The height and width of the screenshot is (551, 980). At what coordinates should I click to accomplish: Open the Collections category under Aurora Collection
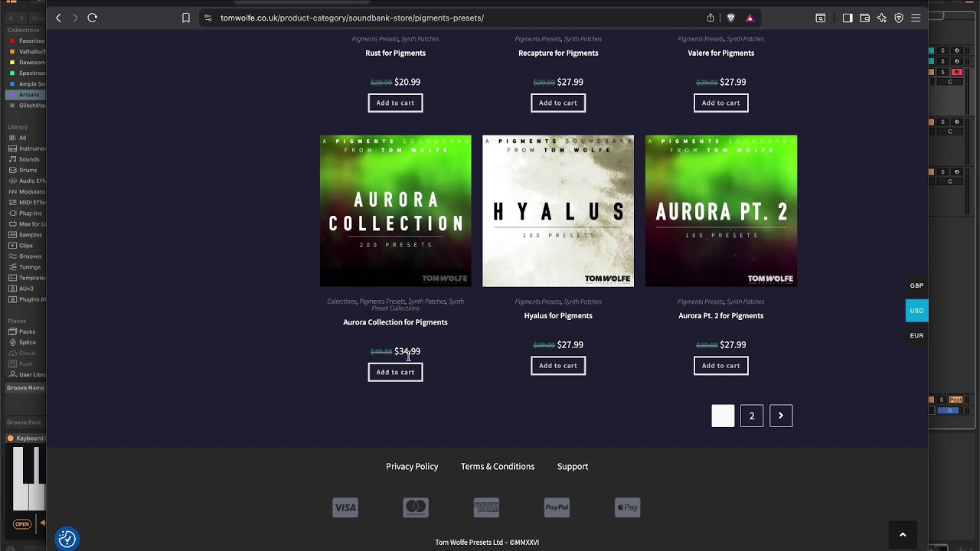pos(341,302)
